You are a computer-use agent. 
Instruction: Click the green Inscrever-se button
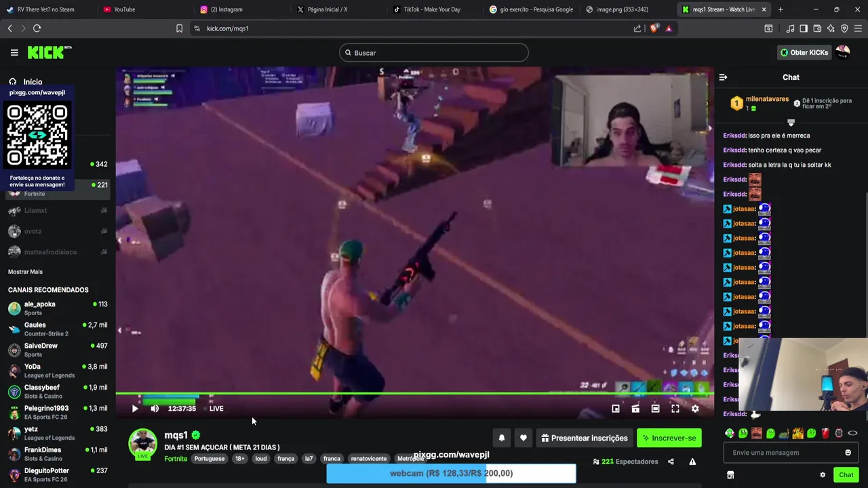(x=669, y=438)
